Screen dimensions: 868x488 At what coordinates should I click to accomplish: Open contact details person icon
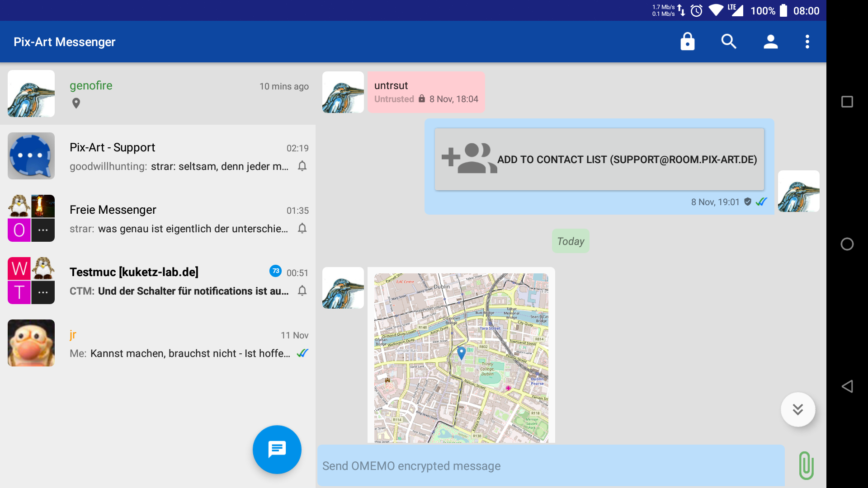[770, 42]
